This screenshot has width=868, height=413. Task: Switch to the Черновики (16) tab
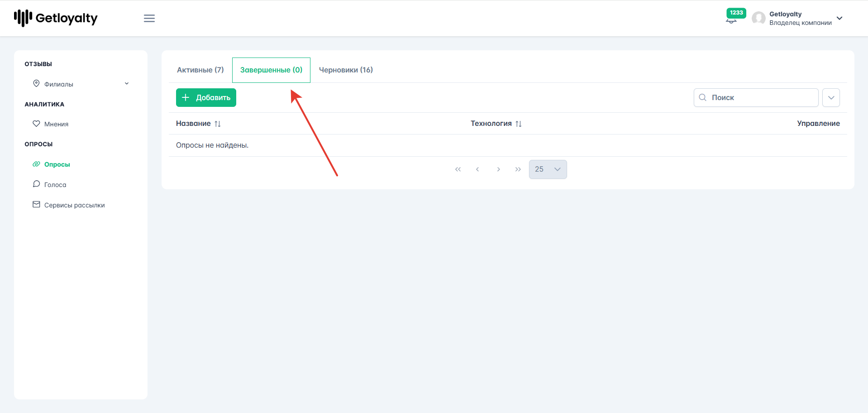(x=346, y=70)
